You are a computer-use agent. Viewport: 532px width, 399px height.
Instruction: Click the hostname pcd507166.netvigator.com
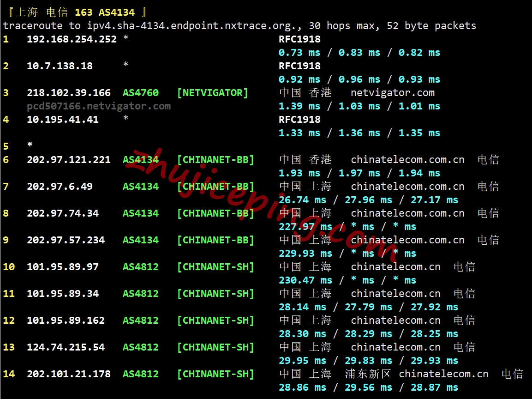(99, 106)
